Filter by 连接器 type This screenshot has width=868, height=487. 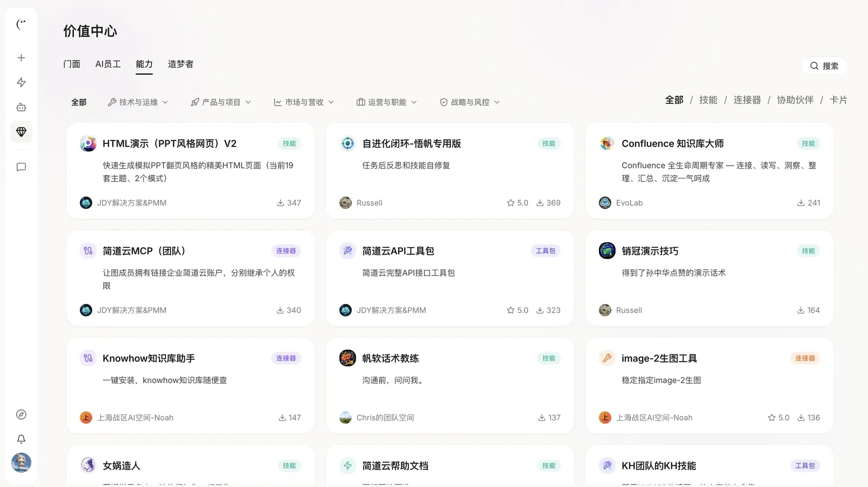[747, 100]
